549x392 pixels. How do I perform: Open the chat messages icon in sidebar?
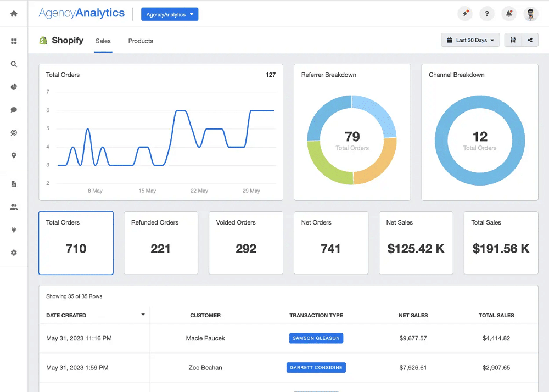click(x=13, y=109)
